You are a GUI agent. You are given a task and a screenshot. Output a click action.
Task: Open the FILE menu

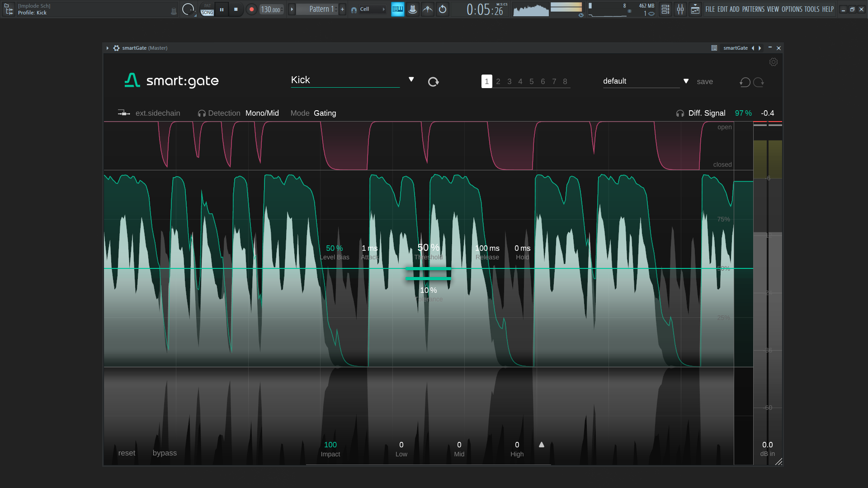click(710, 9)
